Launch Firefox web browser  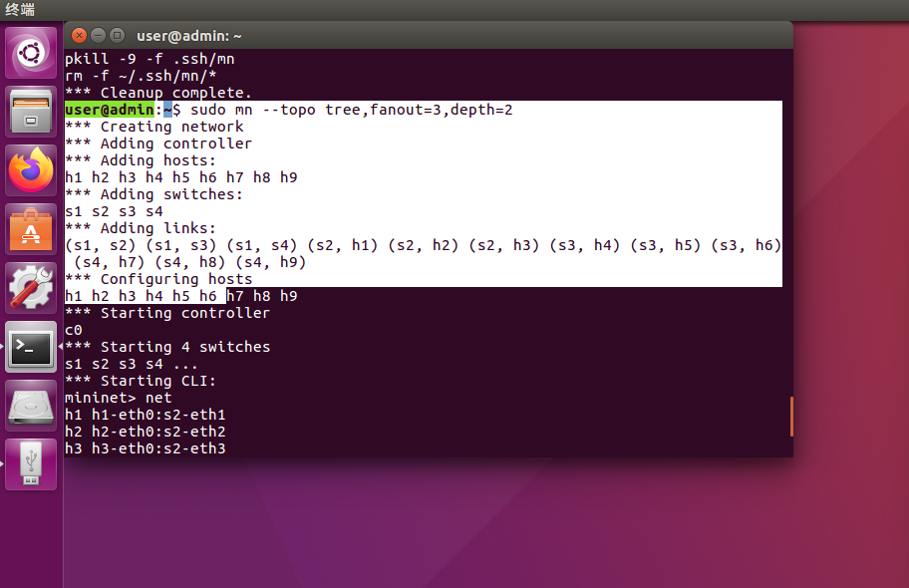(x=31, y=170)
